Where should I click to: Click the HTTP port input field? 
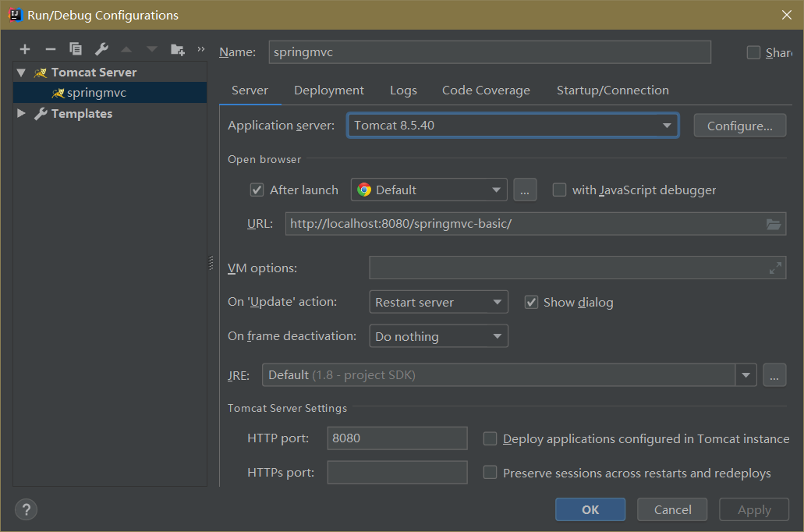click(397, 438)
